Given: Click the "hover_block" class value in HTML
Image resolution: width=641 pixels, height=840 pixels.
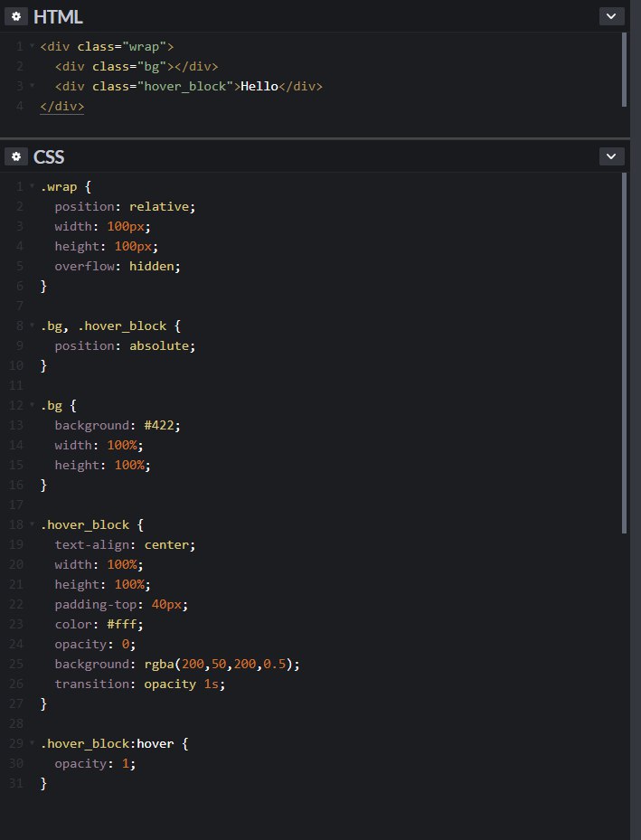Looking at the screenshot, I should 184,86.
